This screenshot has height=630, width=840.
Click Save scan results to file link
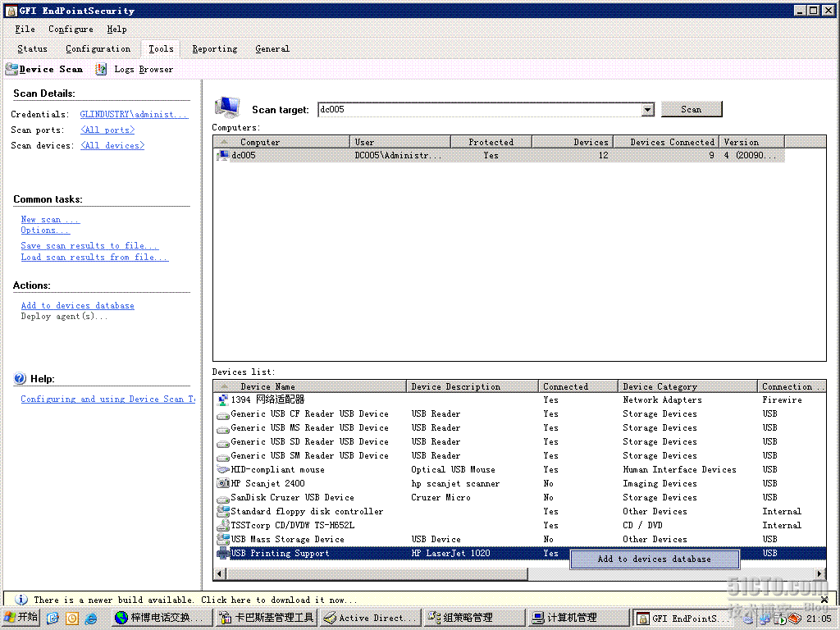[89, 245]
